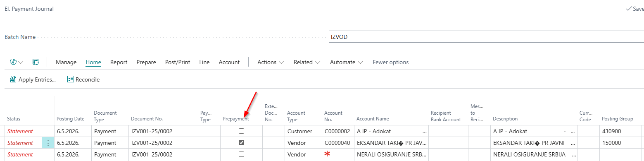Open the Prepare menu
The width and height of the screenshot is (644, 161).
[x=146, y=62]
